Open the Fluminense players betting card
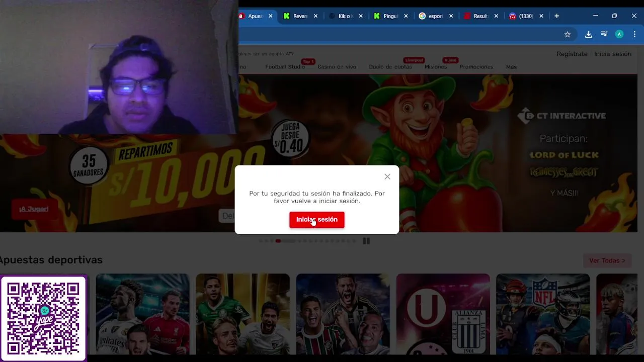 coord(343,314)
